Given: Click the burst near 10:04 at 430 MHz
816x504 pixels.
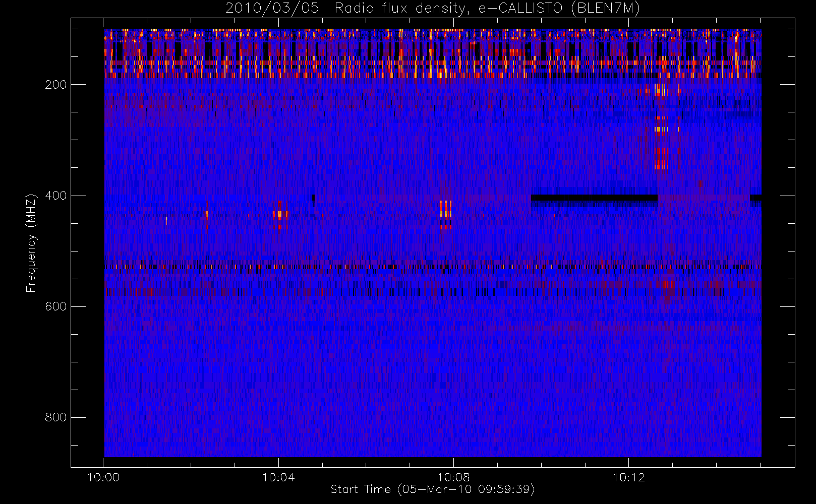Looking at the screenshot, I should pos(280,215).
